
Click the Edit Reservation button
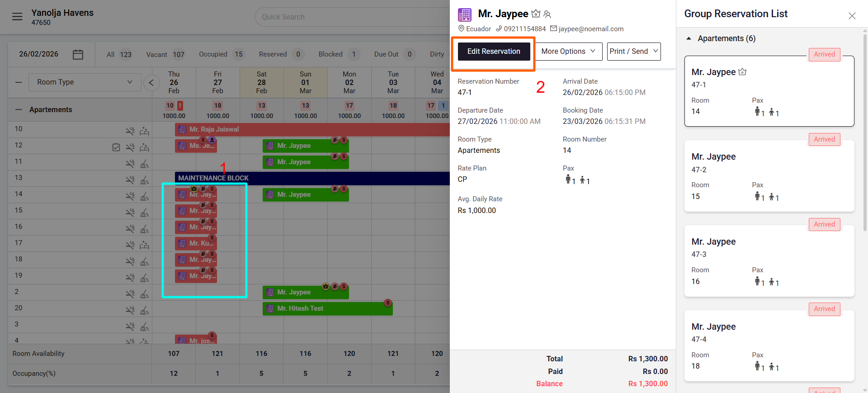coord(494,52)
